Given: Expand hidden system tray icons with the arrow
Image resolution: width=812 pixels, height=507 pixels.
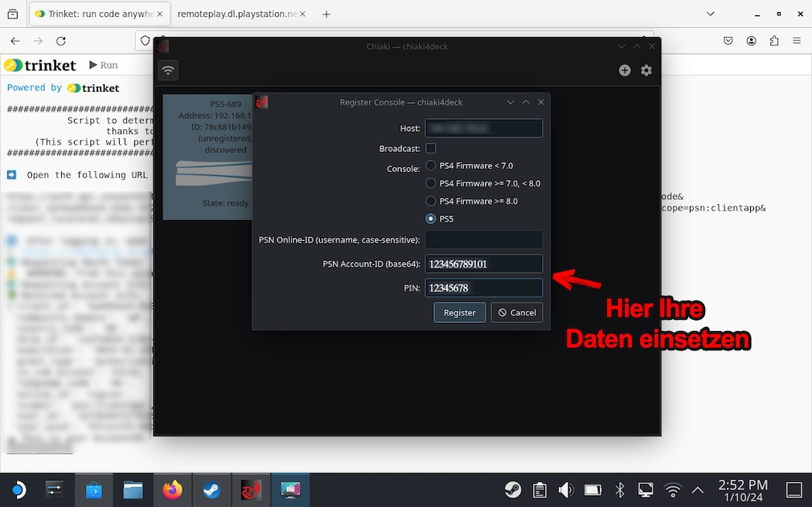Looking at the screenshot, I should (x=698, y=489).
